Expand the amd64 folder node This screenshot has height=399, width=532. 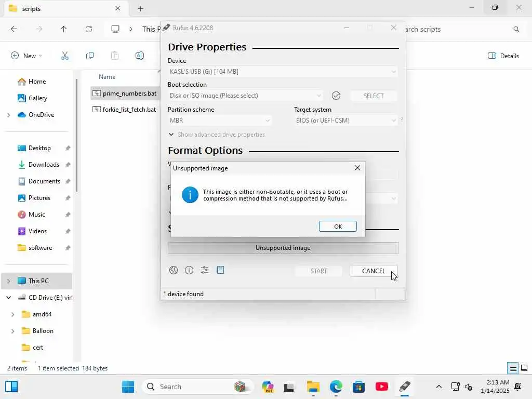click(13, 314)
